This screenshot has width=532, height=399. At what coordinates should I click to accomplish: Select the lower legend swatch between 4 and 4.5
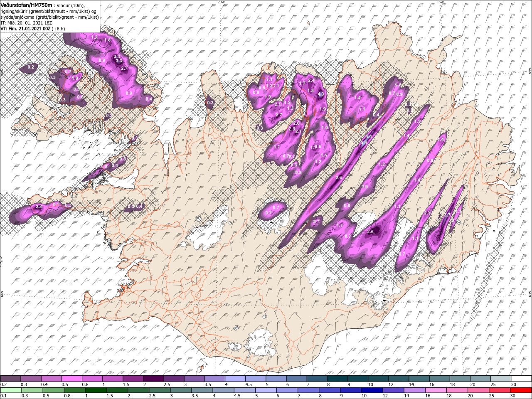[224, 390]
